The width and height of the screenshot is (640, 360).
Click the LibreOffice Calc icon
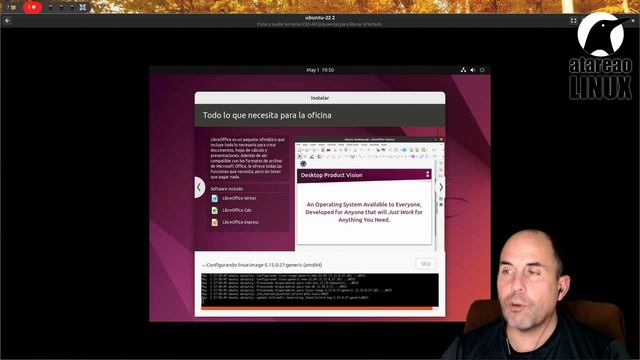(x=215, y=210)
